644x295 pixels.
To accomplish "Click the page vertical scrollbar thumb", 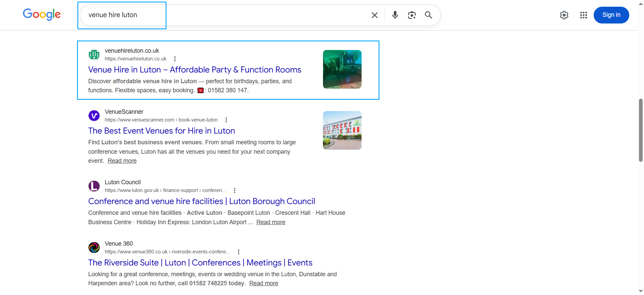I will pyautogui.click(x=641, y=130).
